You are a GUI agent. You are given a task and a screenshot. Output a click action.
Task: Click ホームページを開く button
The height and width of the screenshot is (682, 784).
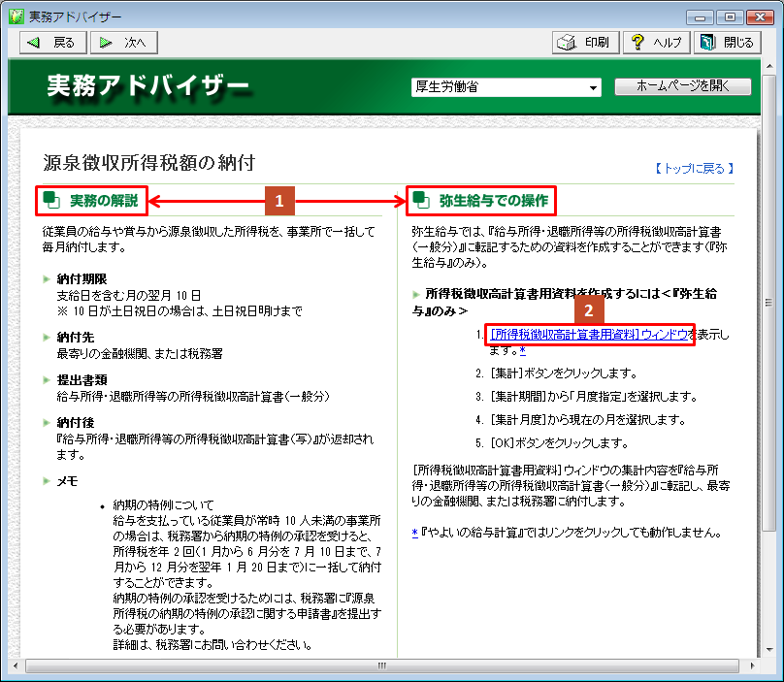tap(682, 86)
